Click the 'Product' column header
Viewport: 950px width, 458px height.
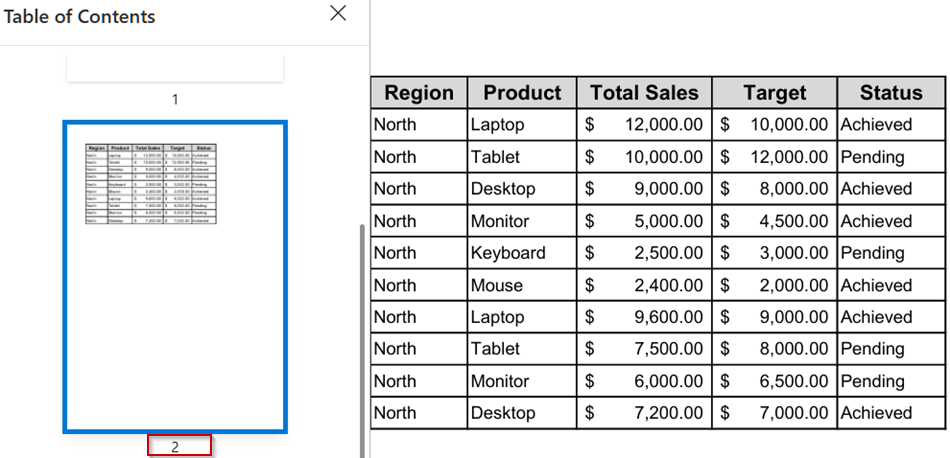click(522, 93)
